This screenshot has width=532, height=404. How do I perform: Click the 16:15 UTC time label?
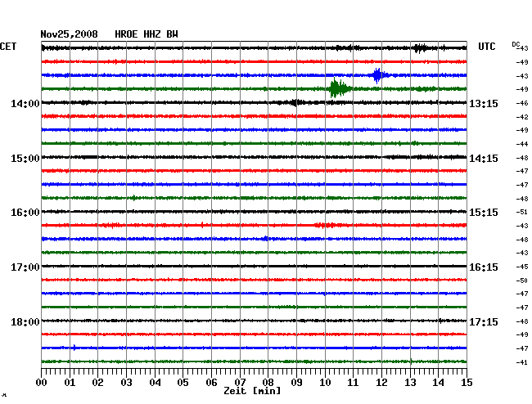tap(484, 267)
